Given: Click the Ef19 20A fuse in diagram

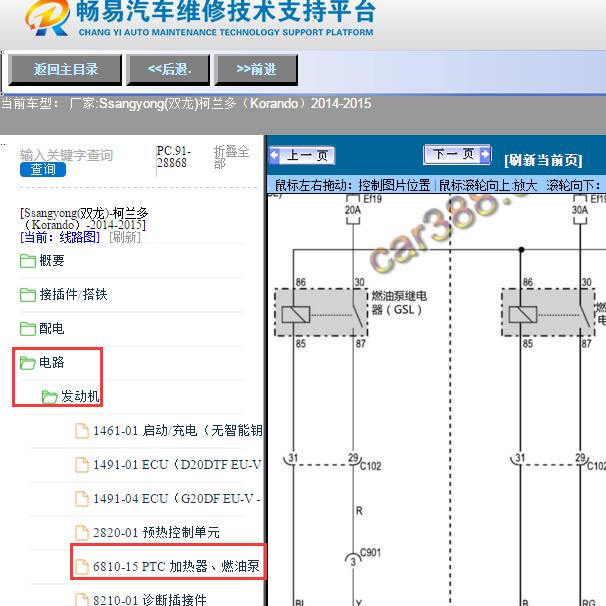Looking at the screenshot, I should 353,209.
